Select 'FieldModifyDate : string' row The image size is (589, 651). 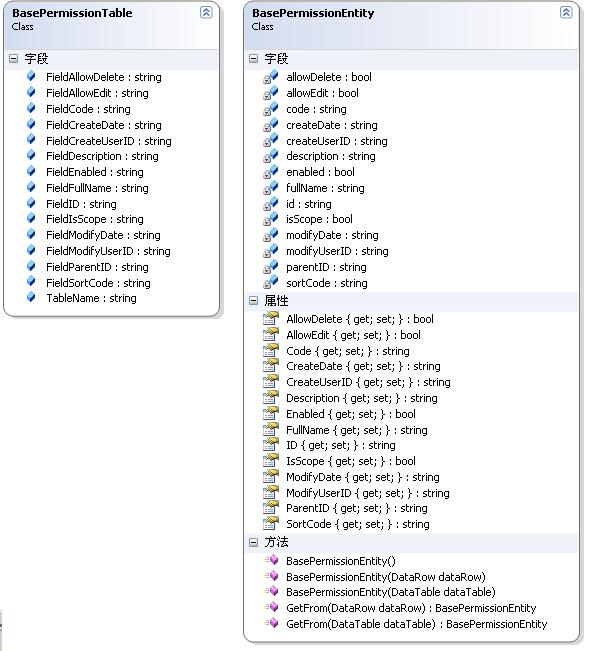(103, 235)
